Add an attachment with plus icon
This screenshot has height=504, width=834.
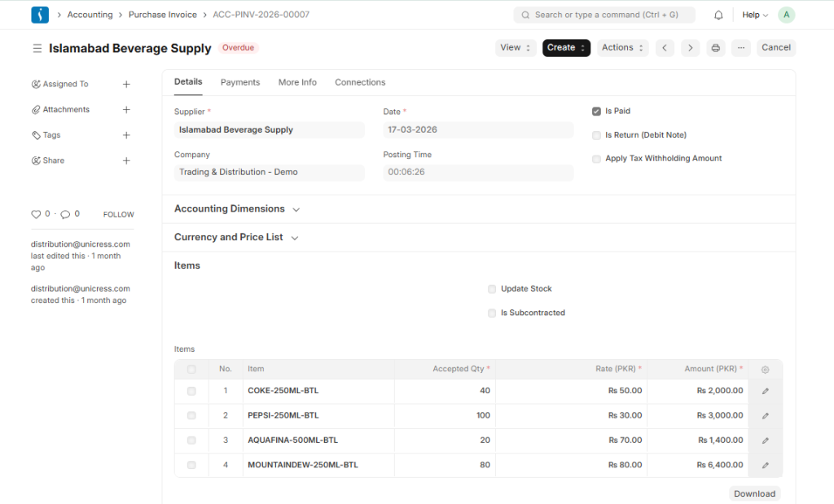[126, 110]
